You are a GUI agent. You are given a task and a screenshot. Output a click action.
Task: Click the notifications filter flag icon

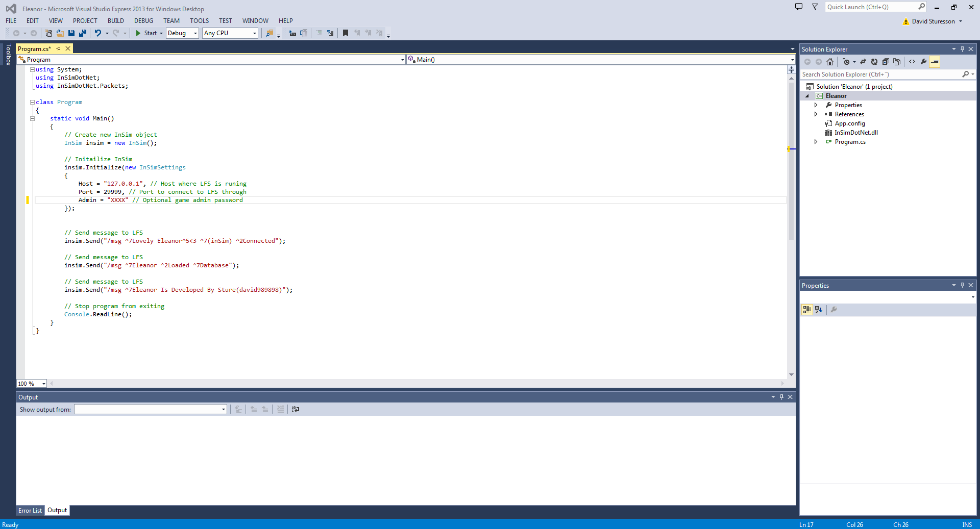815,7
